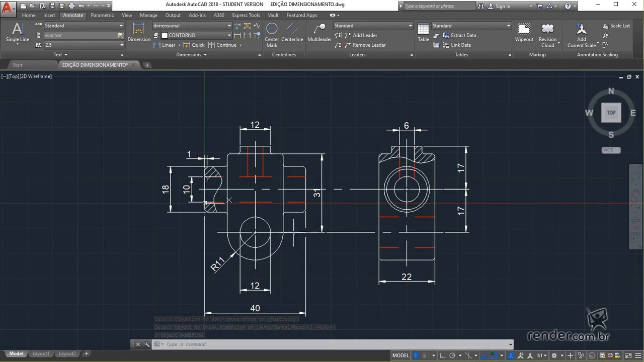The image size is (644, 362).
Task: Toggle snap mode in status bar
Action: [x=427, y=355]
